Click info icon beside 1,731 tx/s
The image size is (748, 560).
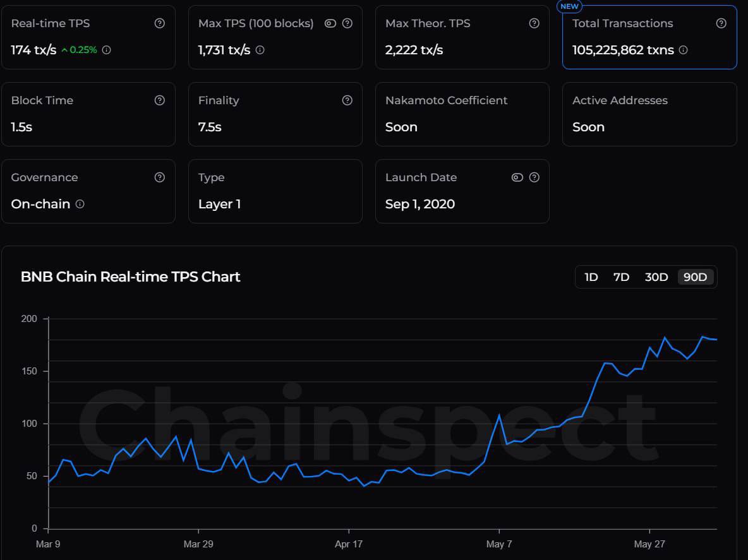[260, 50]
